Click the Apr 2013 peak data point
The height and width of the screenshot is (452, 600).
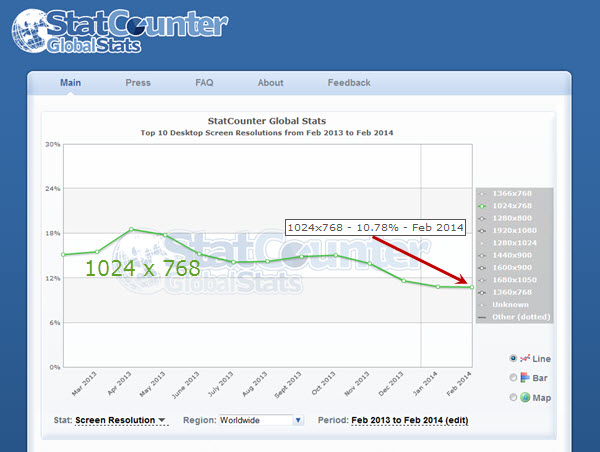tap(131, 229)
